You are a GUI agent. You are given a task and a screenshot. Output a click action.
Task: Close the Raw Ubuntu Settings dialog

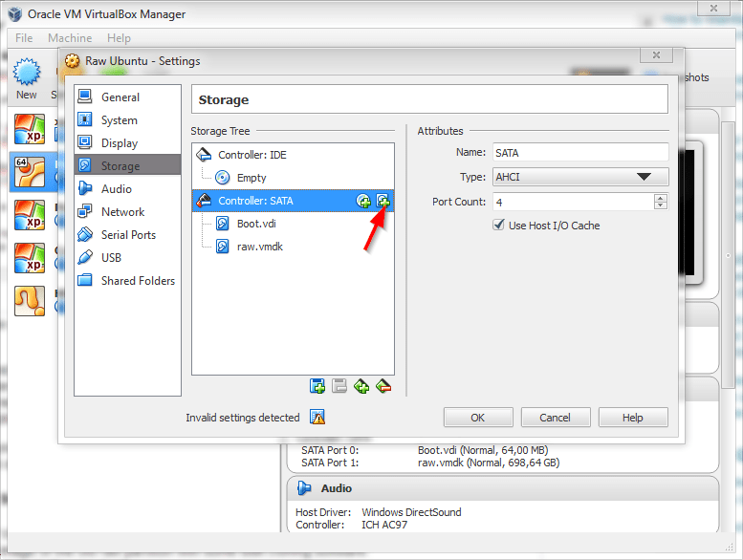tap(656, 54)
